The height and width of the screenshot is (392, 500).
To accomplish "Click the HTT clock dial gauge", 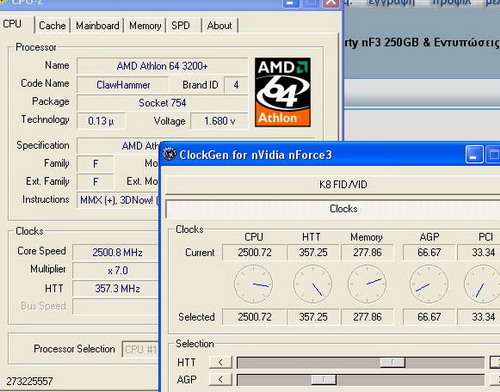I will 313,284.
